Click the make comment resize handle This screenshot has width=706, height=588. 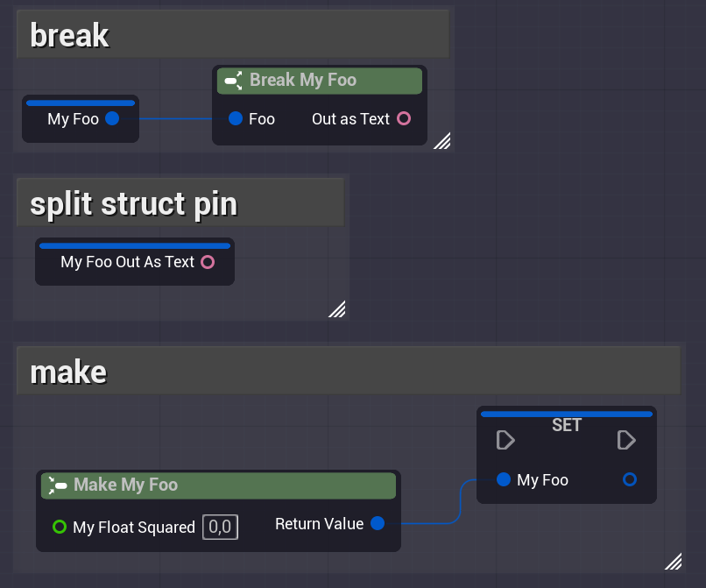click(x=673, y=562)
